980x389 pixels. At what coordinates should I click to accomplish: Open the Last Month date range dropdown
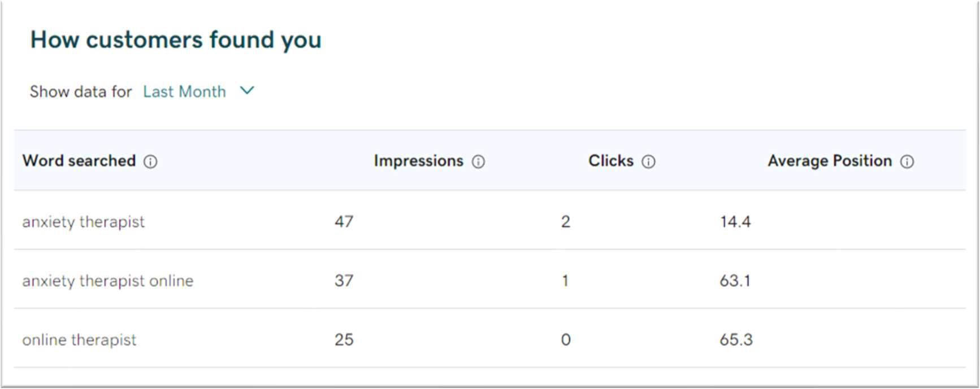point(184,91)
